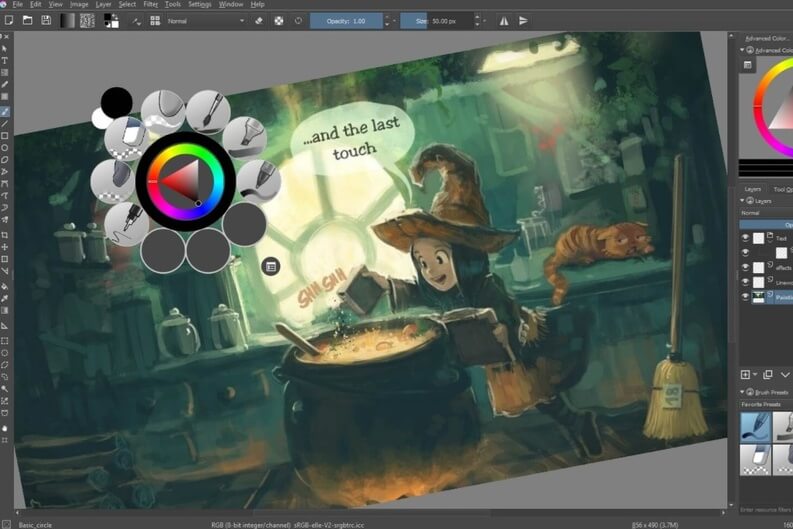Hide the effects layer
793x529 pixels.
(745, 267)
